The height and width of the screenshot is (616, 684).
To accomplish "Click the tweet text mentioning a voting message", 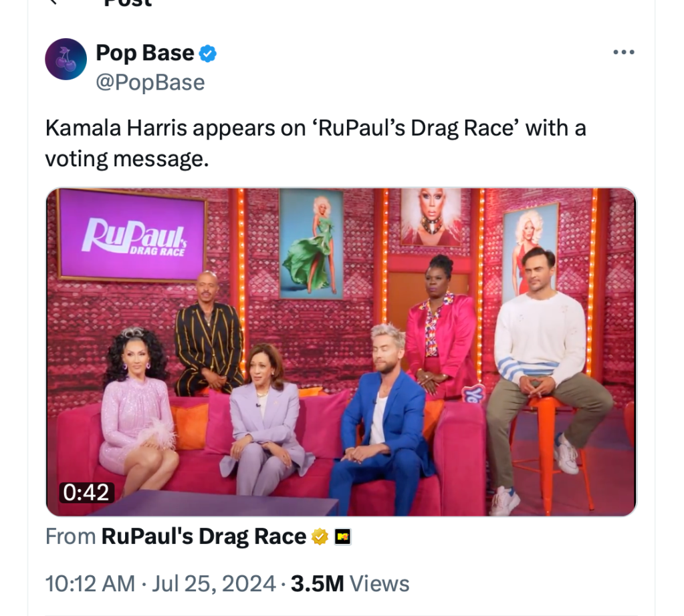I will click(x=316, y=144).
